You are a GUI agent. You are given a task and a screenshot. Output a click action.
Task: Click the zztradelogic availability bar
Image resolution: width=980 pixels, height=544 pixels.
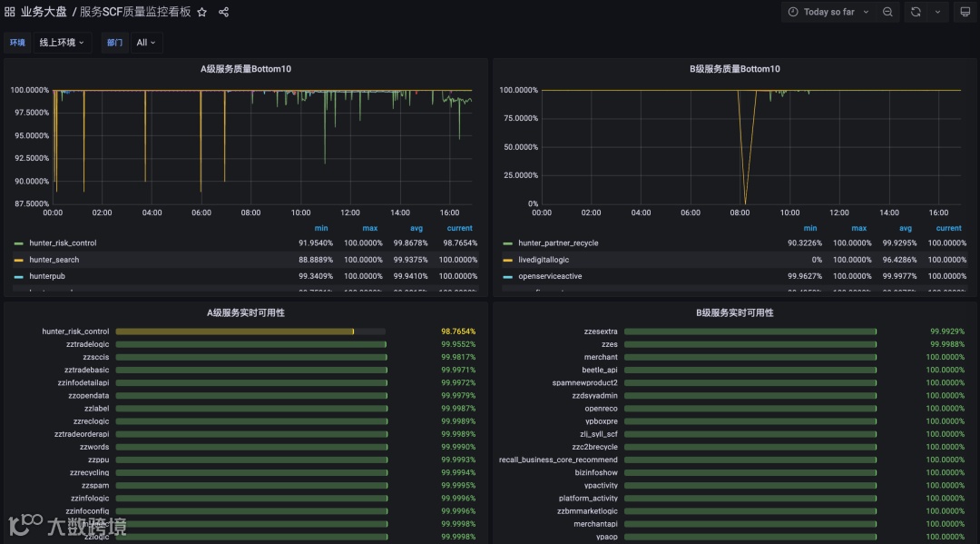[x=251, y=344]
